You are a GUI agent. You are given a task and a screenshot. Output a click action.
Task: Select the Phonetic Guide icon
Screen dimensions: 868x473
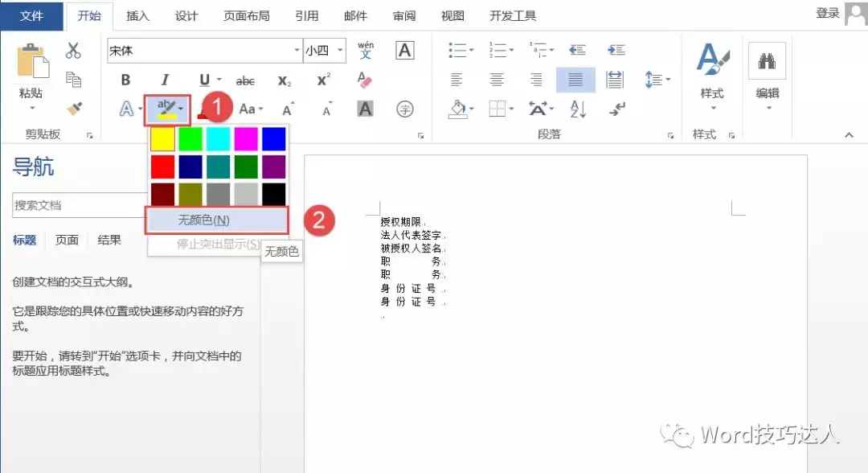point(365,50)
